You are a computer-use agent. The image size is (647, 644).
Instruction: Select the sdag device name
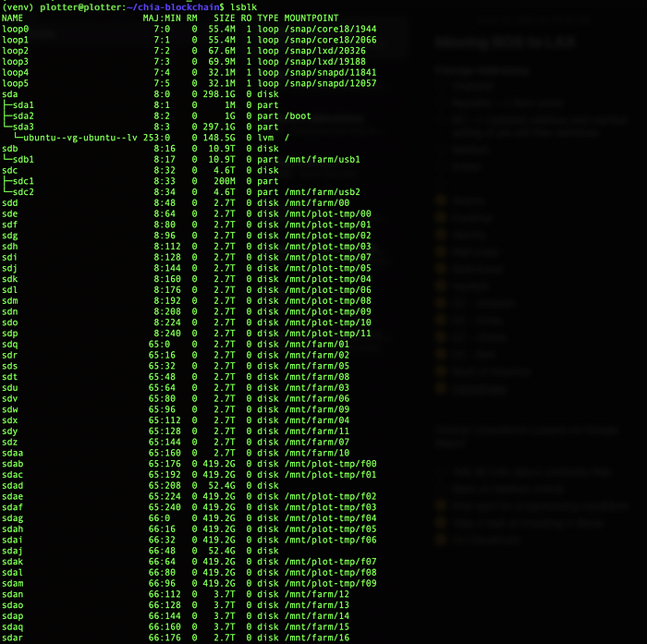click(x=12, y=517)
